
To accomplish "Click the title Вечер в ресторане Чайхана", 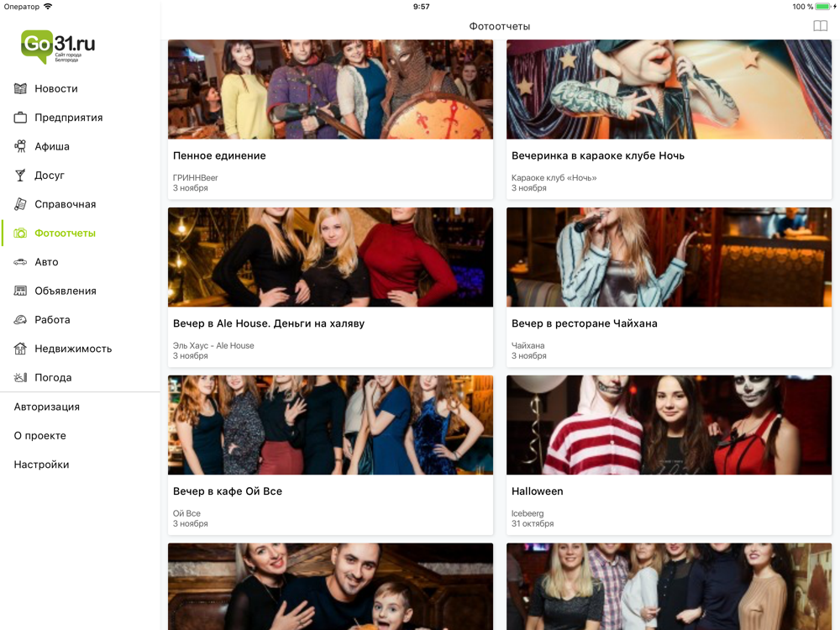I will [585, 323].
